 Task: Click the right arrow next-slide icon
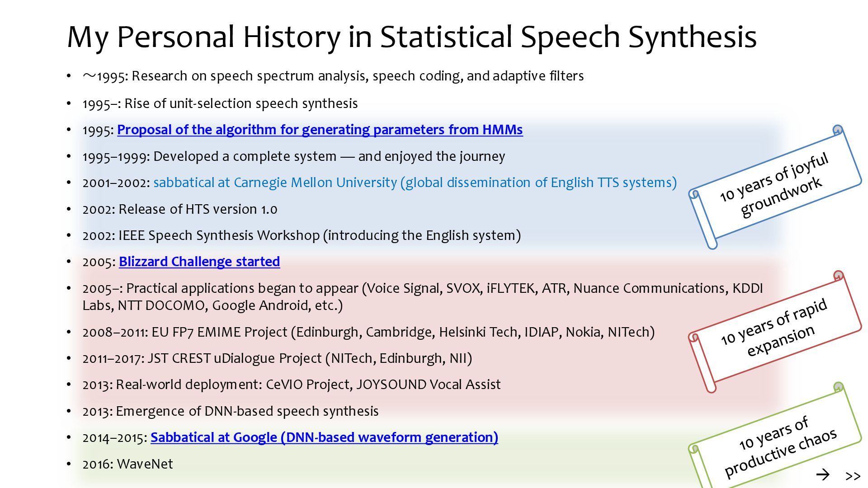(823, 474)
